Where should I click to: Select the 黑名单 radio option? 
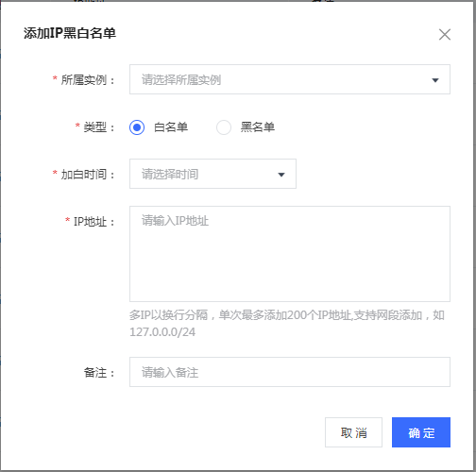[224, 127]
